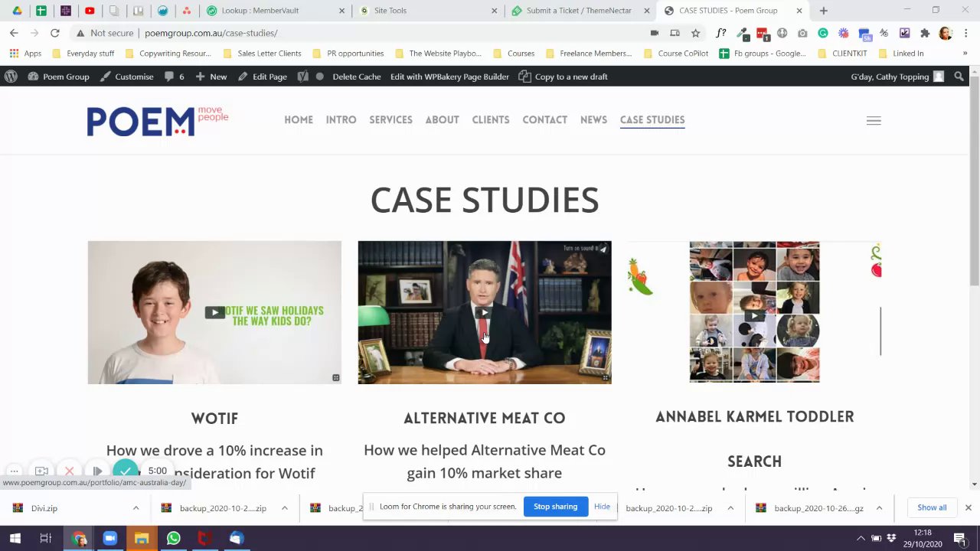Open the hamburger menu on the site header
The width and height of the screenshot is (980, 551).
(x=874, y=120)
